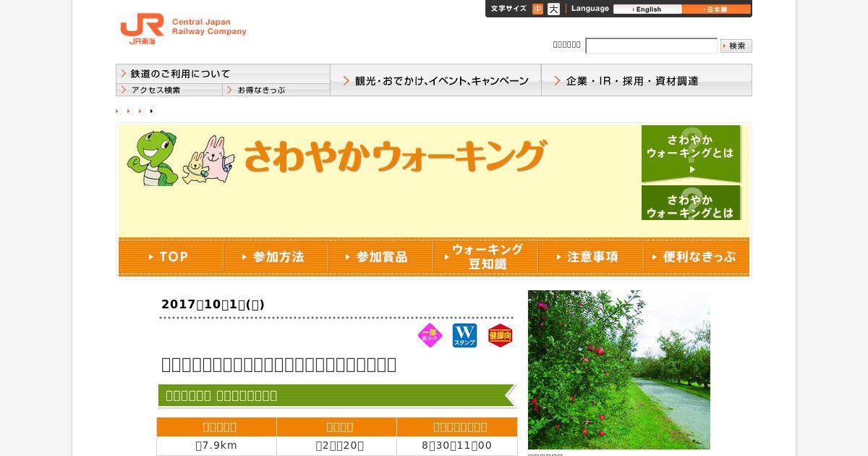Open 観光・おでかけ、イベント、キャンペーン menu

point(435,80)
